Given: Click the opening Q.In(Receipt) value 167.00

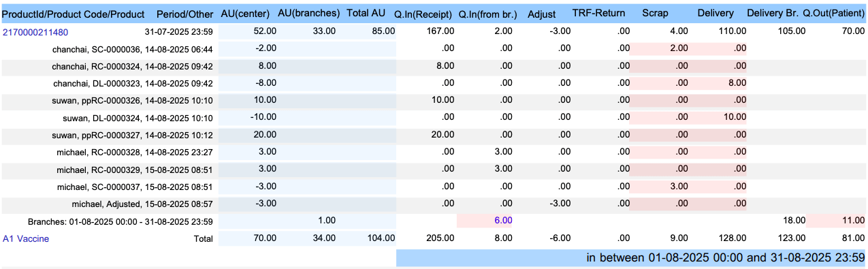Looking at the screenshot, I should point(440,31).
